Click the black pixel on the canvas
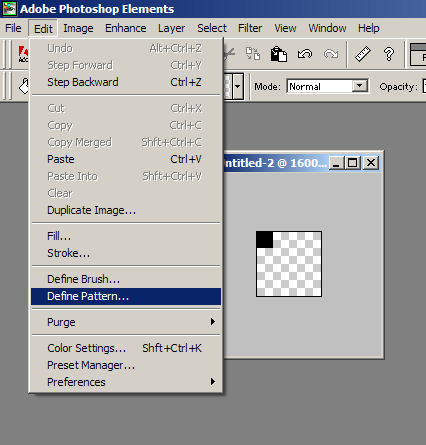Screen dimensions: 426x445 (x=265, y=240)
